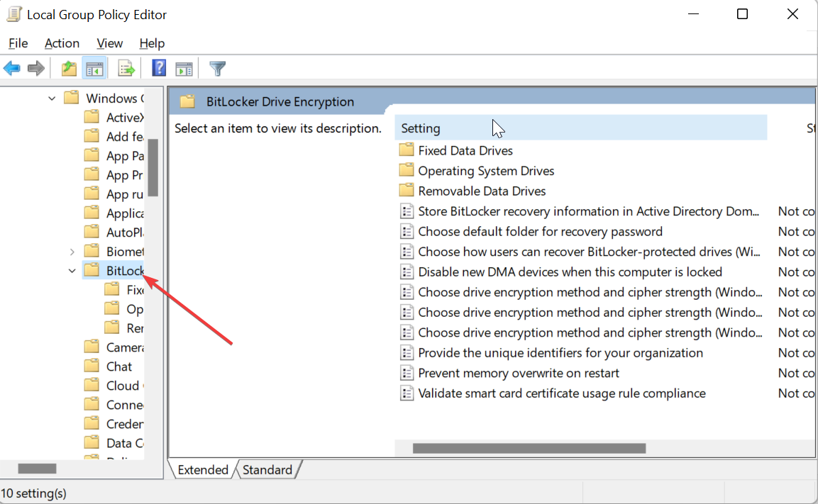The width and height of the screenshot is (818, 504).
Task: Expand the Biometrics tree branch
Action: click(x=71, y=251)
